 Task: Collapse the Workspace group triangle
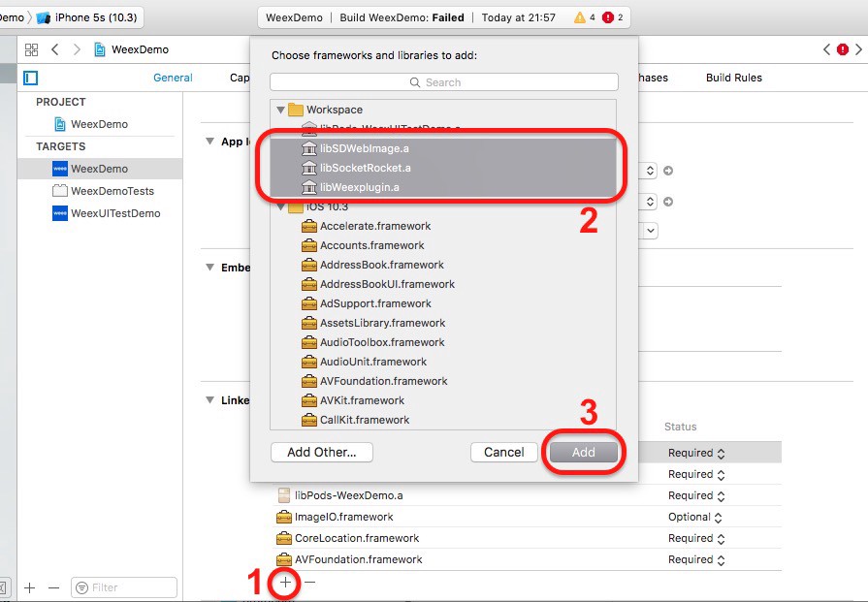(280, 110)
